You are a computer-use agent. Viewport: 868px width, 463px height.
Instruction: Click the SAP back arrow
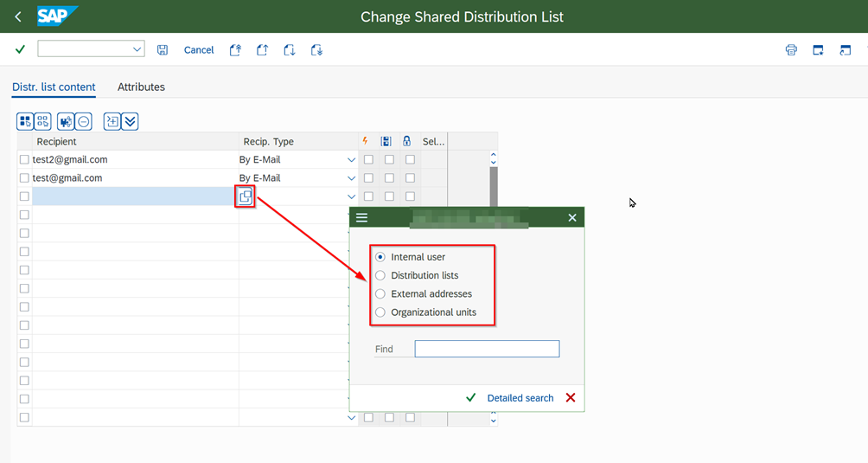(x=18, y=17)
